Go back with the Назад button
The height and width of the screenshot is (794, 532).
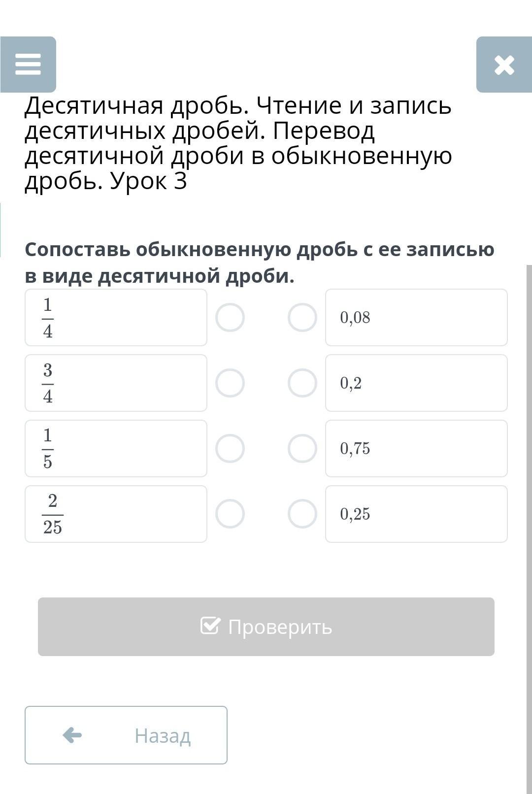pyautogui.click(x=126, y=735)
